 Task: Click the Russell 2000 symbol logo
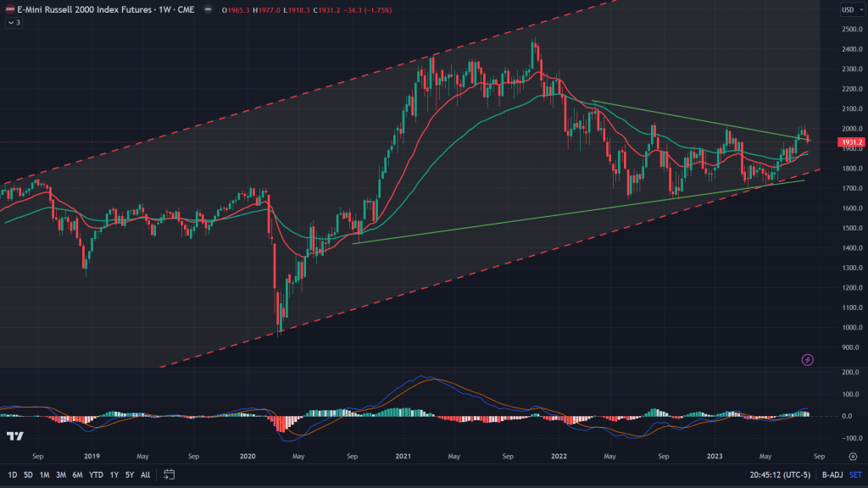point(9,10)
